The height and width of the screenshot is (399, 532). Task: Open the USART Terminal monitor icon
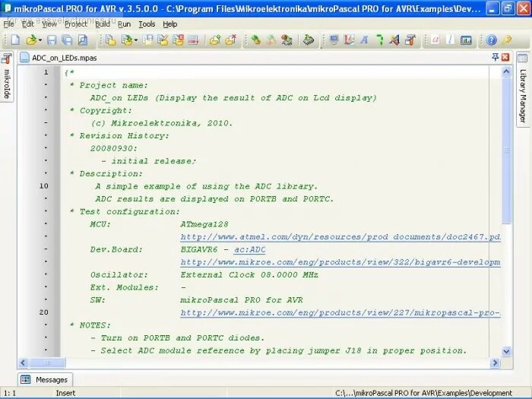click(x=334, y=40)
